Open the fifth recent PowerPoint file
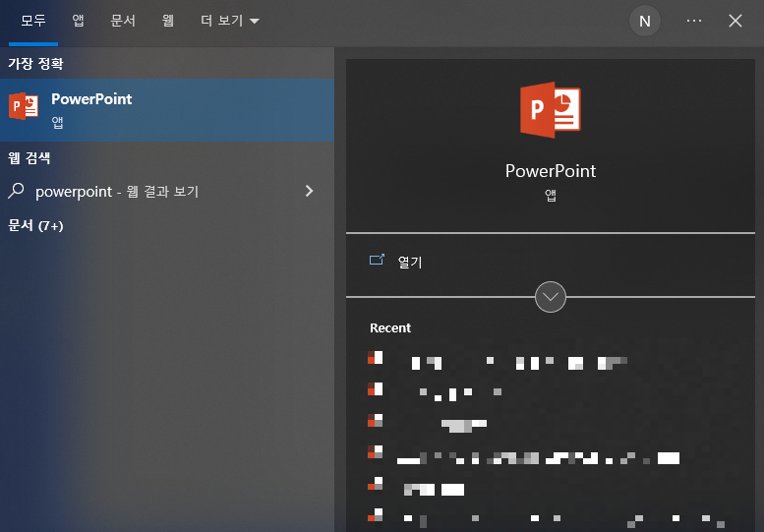 coord(550,487)
